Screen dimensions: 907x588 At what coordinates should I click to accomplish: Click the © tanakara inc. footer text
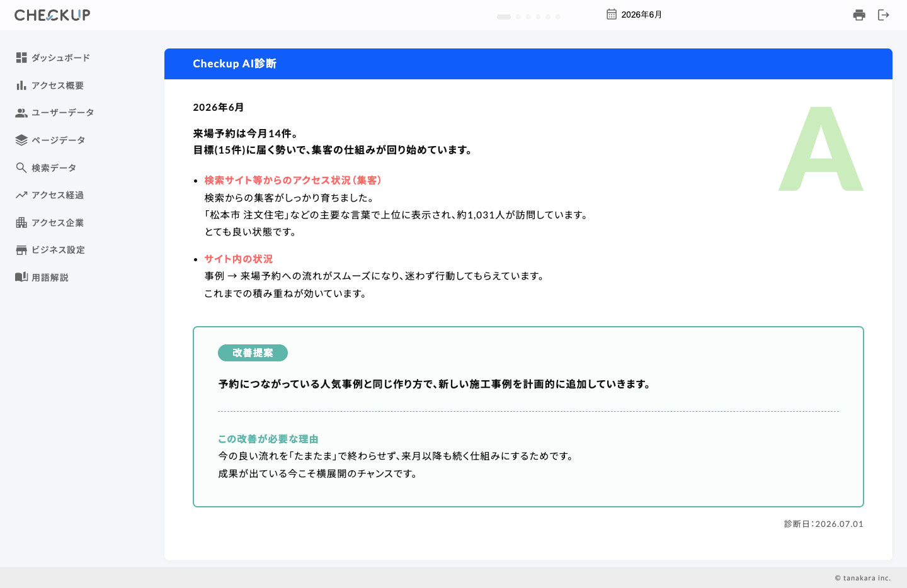(863, 578)
